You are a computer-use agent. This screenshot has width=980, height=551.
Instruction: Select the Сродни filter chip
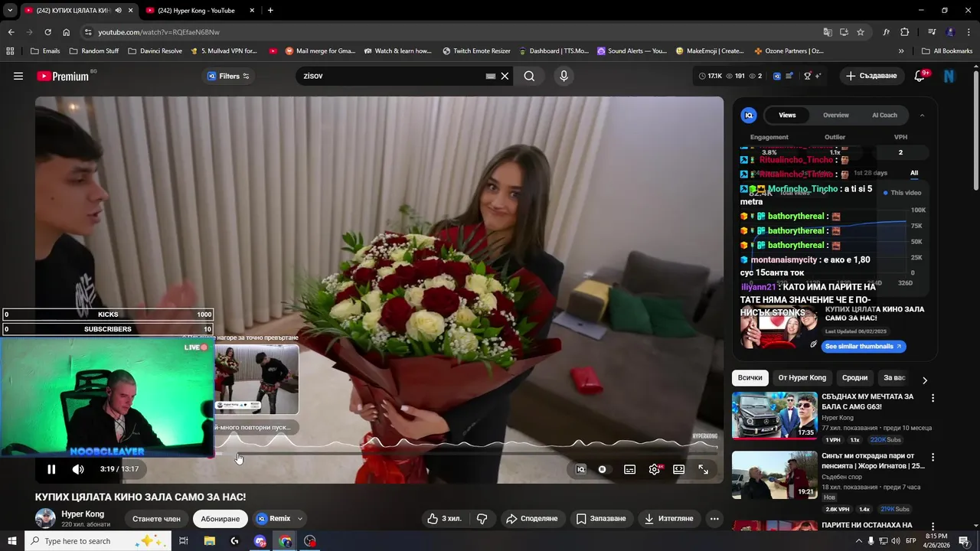[854, 378]
